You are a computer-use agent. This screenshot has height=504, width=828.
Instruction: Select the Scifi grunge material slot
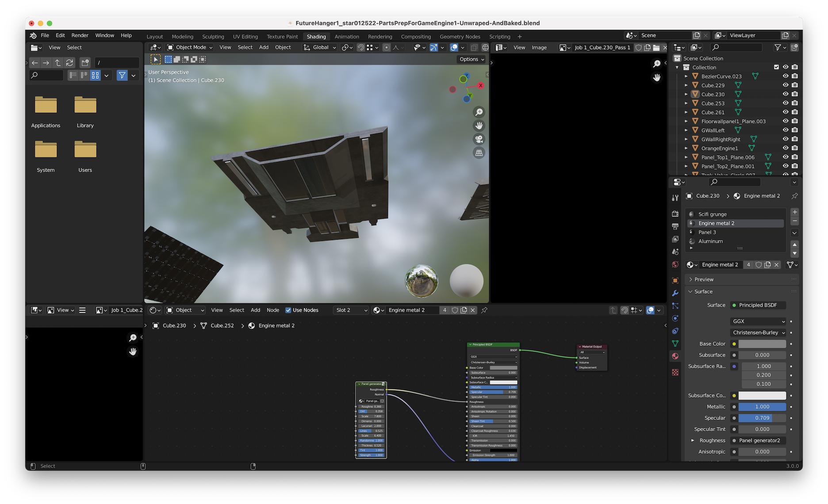click(x=736, y=214)
